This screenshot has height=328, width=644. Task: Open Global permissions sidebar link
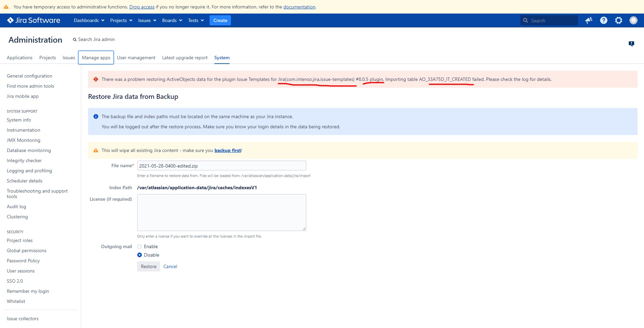point(26,250)
